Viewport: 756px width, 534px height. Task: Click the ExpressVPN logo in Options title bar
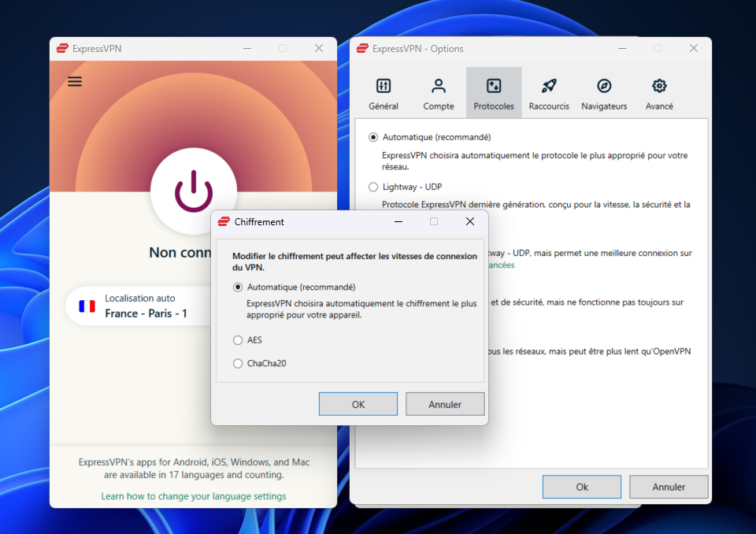point(362,48)
